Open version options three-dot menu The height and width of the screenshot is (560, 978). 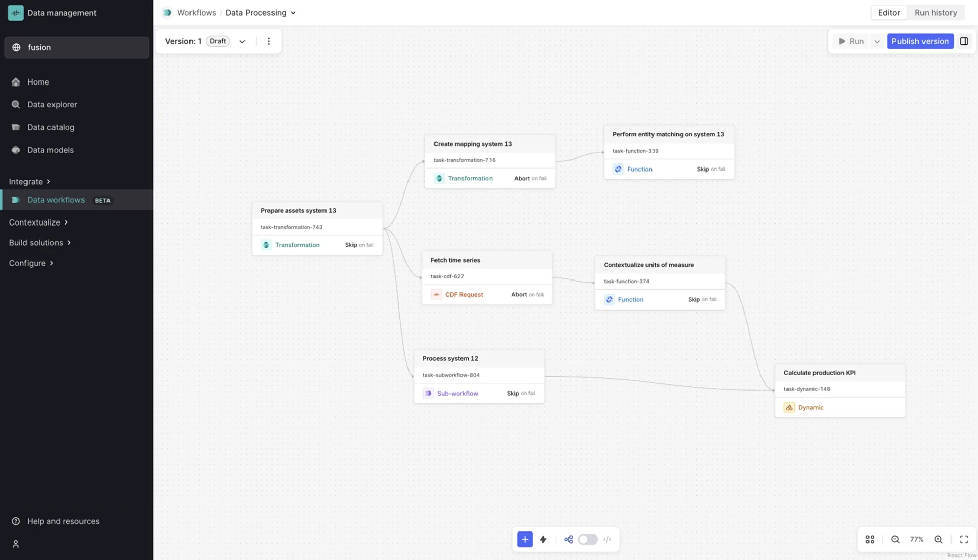coord(269,41)
